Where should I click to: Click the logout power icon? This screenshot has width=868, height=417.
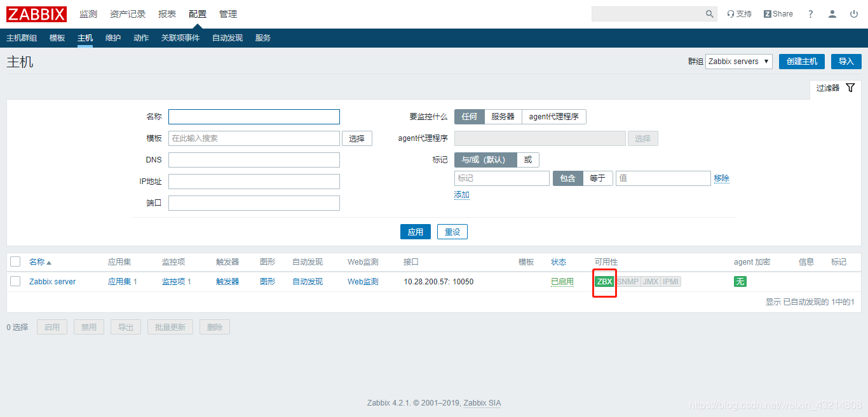click(x=853, y=14)
